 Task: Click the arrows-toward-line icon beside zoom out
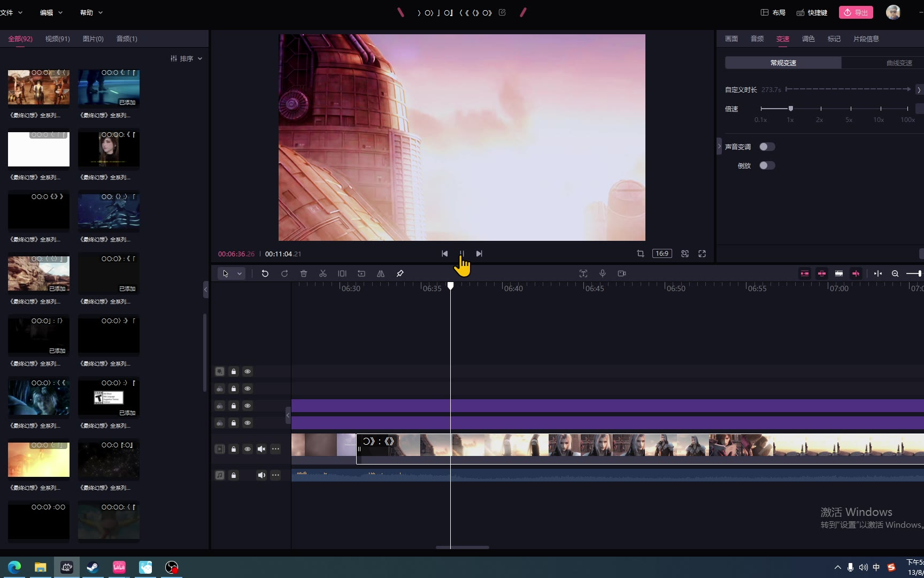878,273
